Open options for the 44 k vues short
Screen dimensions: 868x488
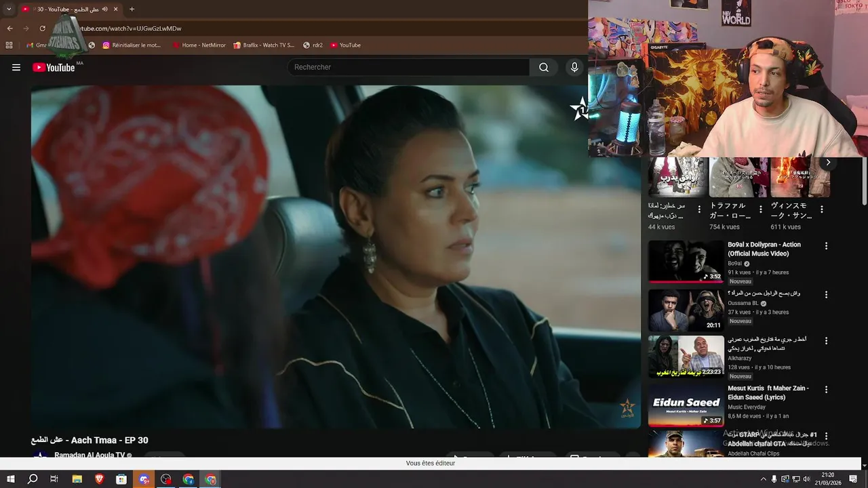pos(698,209)
